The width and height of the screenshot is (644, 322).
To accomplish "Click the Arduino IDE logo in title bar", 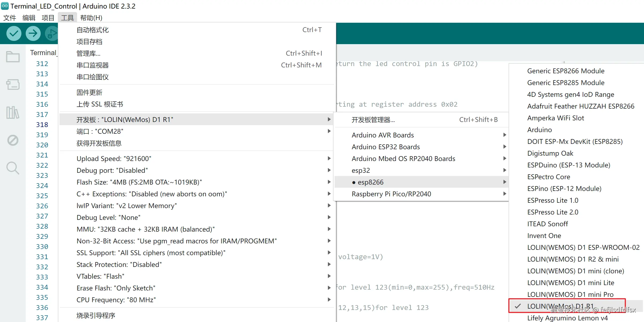I will pos(5,6).
